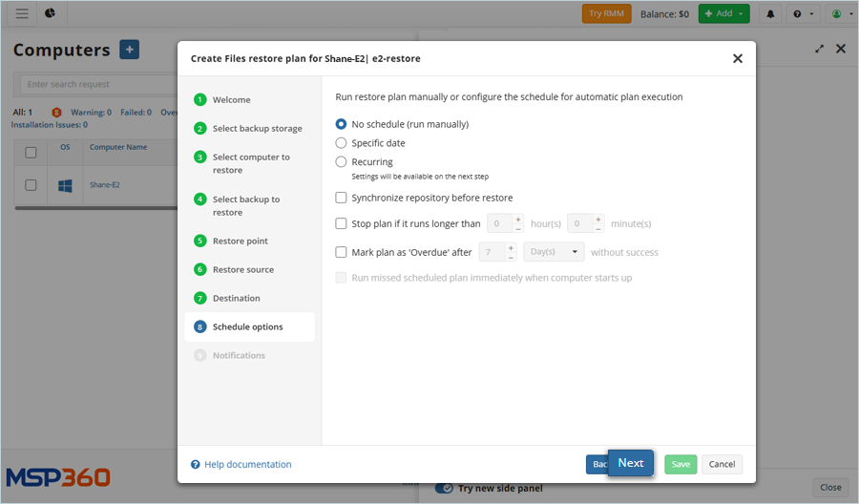Click the search request input field
This screenshot has width=859, height=504.
pos(95,84)
